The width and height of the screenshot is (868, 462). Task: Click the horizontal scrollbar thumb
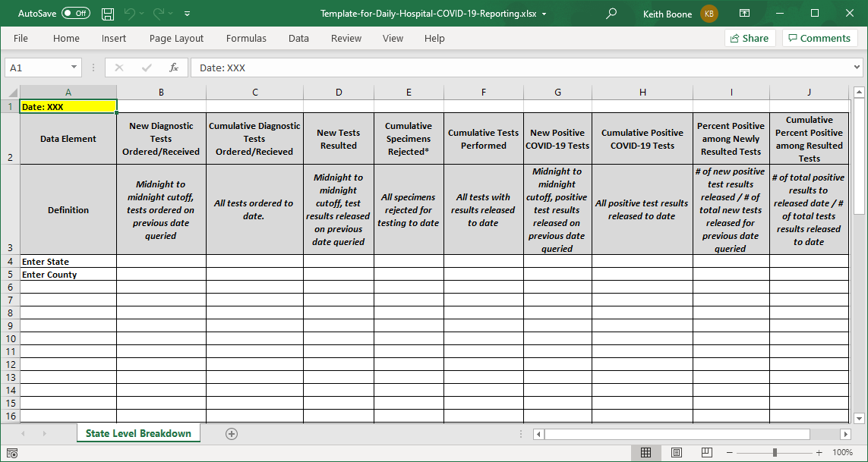point(677,434)
